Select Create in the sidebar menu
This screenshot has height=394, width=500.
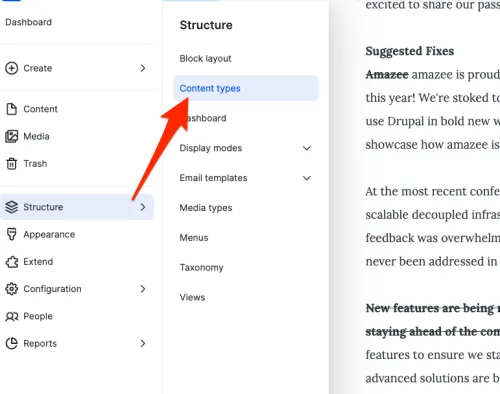pos(38,68)
